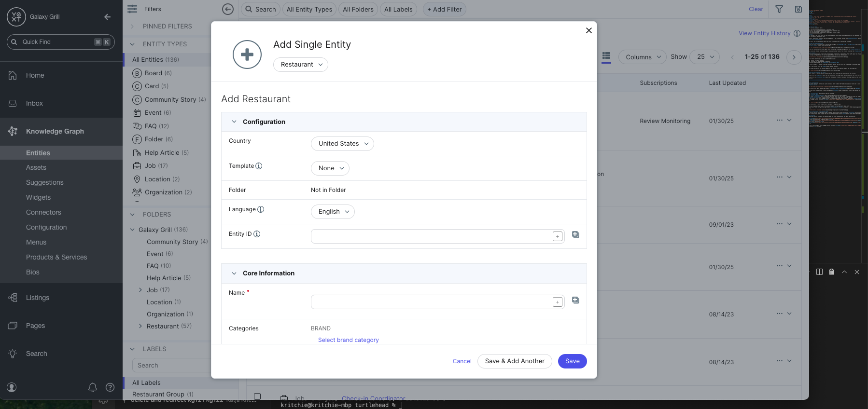Click the Search filter pill
The image size is (868, 409).
coord(260,9)
